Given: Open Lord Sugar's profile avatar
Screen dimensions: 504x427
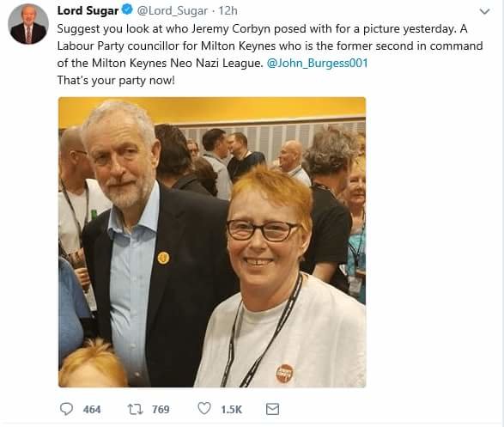Looking at the screenshot, I should (x=28, y=24).
